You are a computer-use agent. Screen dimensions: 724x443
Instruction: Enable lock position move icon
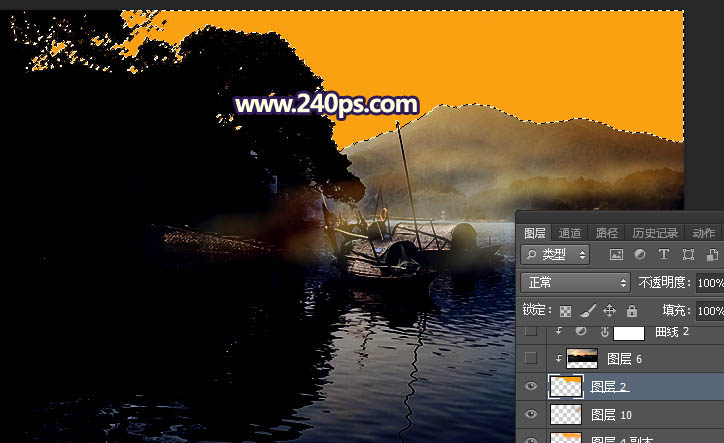[x=609, y=311]
